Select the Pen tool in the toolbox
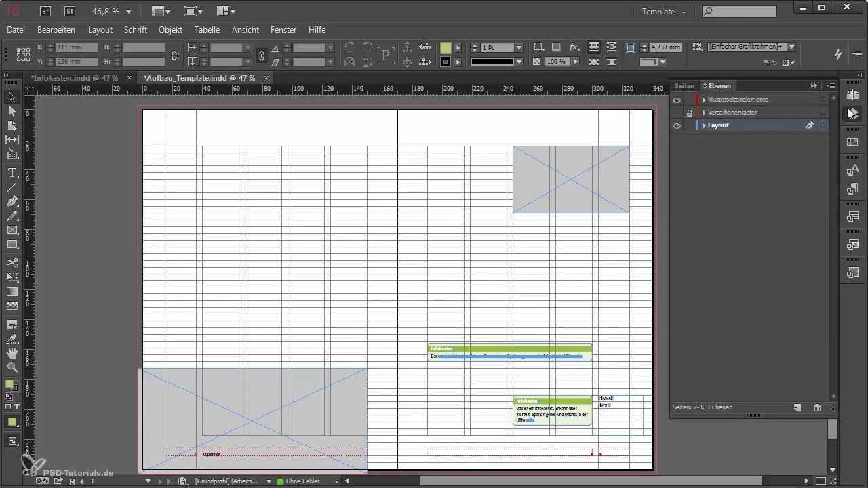 tap(12, 202)
